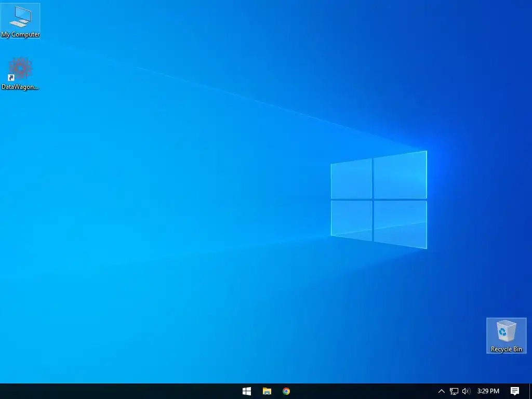
Task: Select the DataWagon desktop shortcut
Action: tap(20, 74)
